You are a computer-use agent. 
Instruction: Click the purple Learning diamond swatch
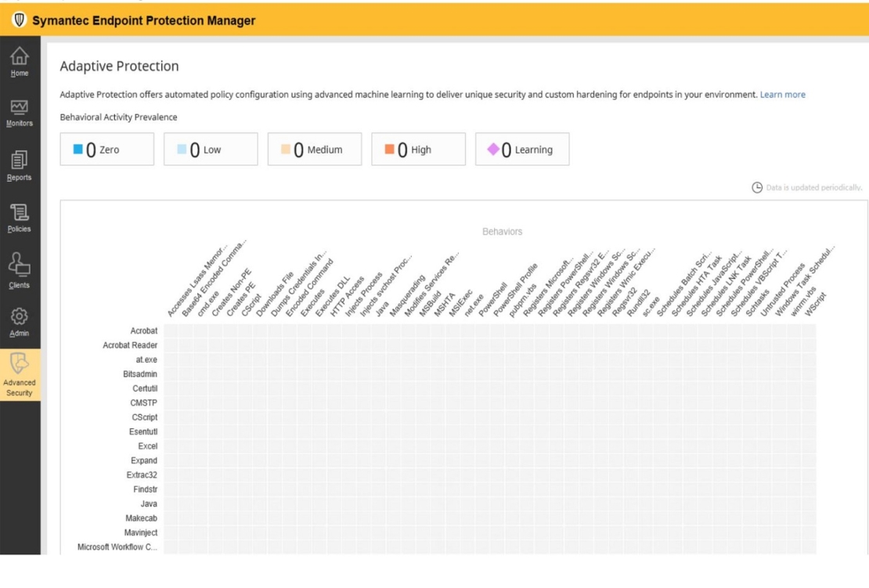492,150
